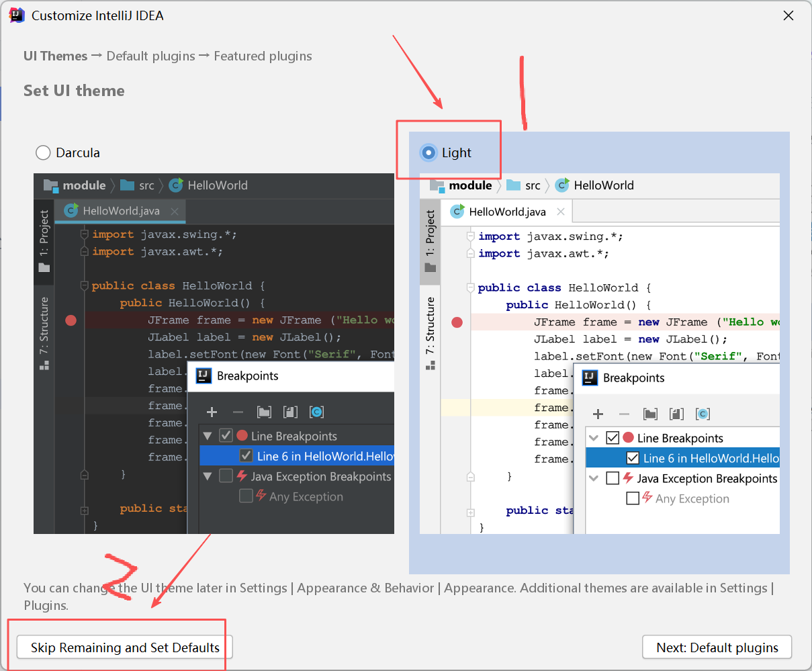Click group by class icon in Light preview
The height and width of the screenshot is (671, 812).
(703, 414)
